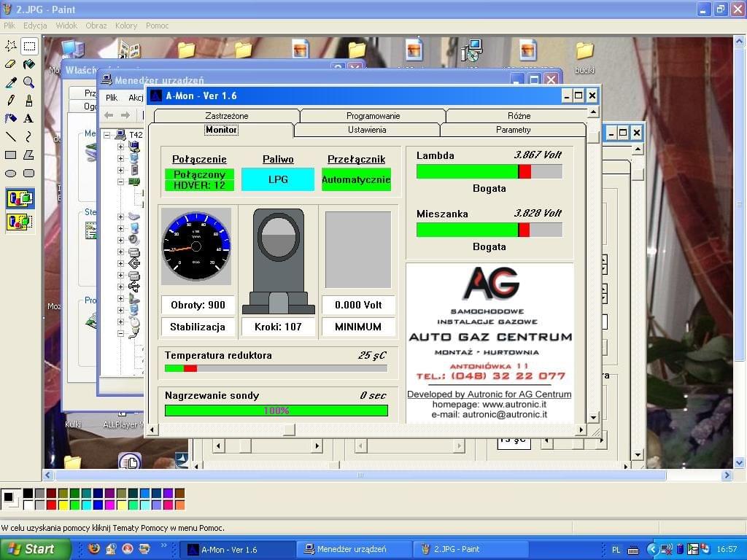The image size is (747, 560).
Task: Show hidden system tray icons
Action: 653,549
